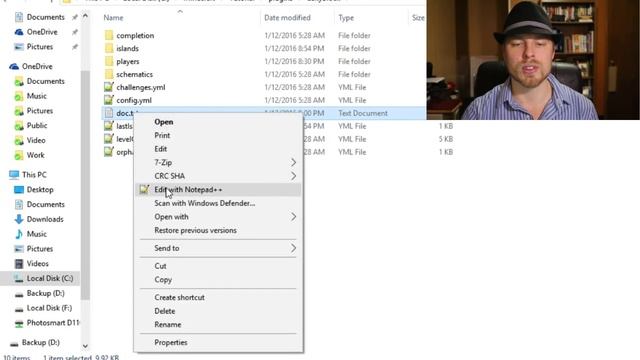This screenshot has height=360, width=640.
Task: Click the schematics folder icon
Action: (x=109, y=74)
